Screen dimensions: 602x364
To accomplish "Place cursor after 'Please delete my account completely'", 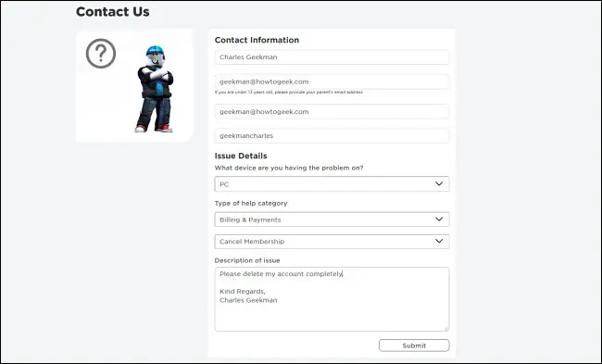I will (x=342, y=274).
